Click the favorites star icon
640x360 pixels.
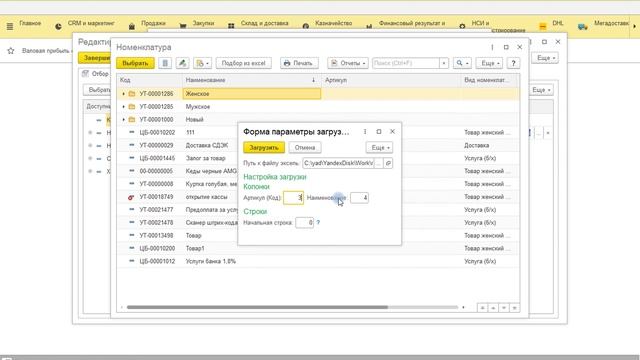pyautogui.click(x=11, y=51)
